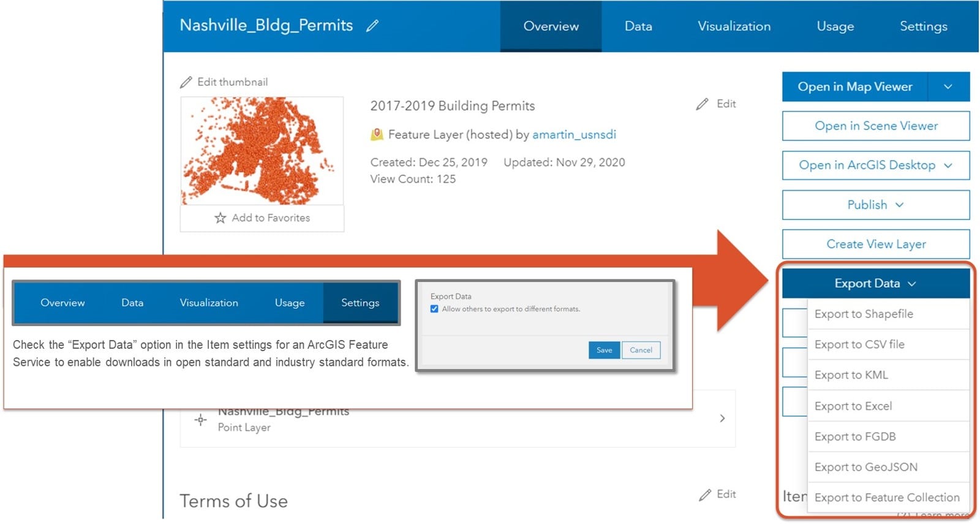Screen dimensions: 980x524
Task: Select Export to Shapefile from the menu
Action: point(864,314)
